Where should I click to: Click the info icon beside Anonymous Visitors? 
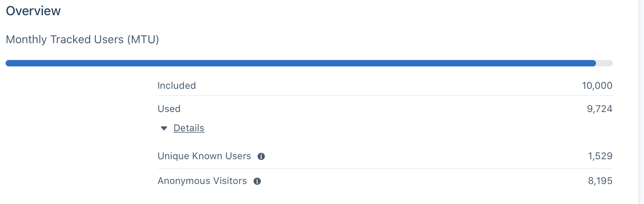coord(257,181)
